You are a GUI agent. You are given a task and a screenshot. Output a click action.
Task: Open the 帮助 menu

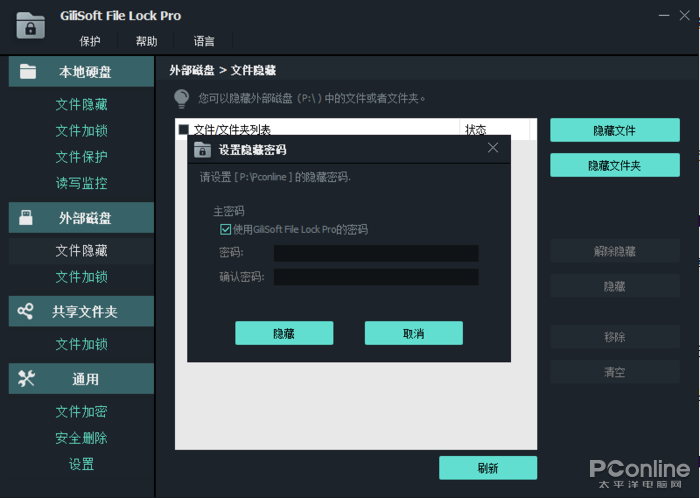(146, 41)
